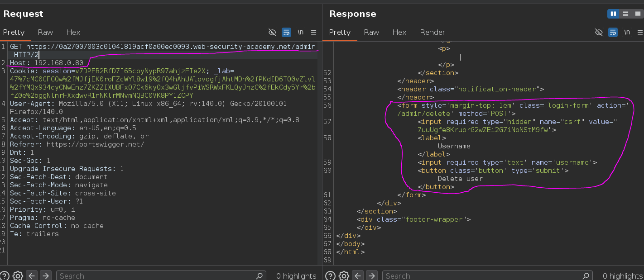Focus Response panel search field
The height and width of the screenshot is (280, 644).
[487, 275]
